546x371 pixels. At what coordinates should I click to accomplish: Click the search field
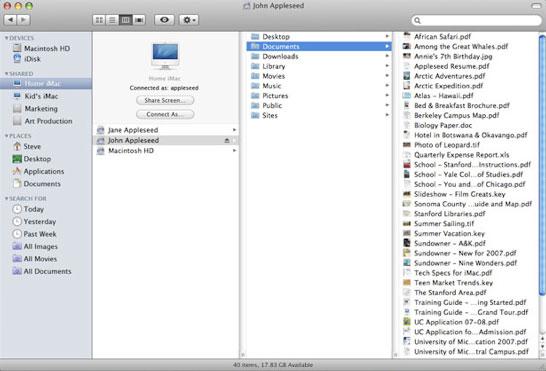point(476,20)
